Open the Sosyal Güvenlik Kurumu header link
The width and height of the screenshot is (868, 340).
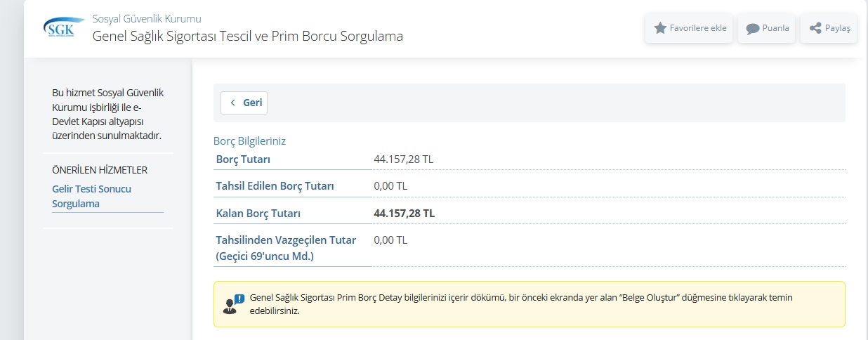coord(147,18)
